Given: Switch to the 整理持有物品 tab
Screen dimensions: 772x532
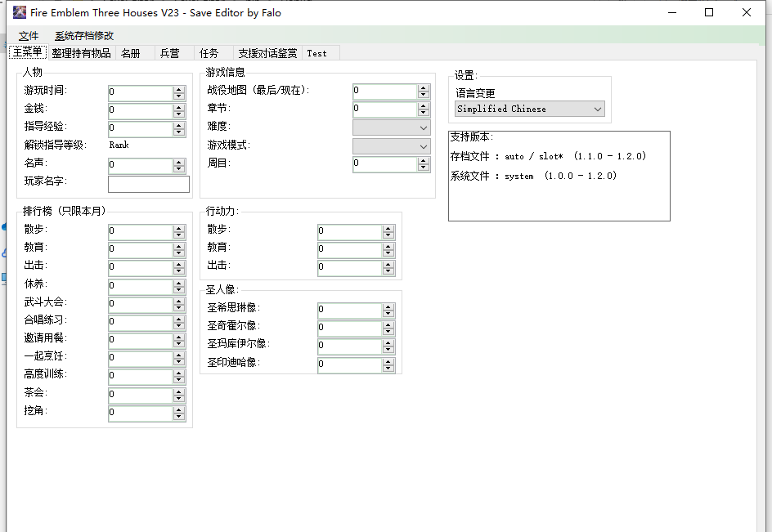Looking at the screenshot, I should 81,53.
